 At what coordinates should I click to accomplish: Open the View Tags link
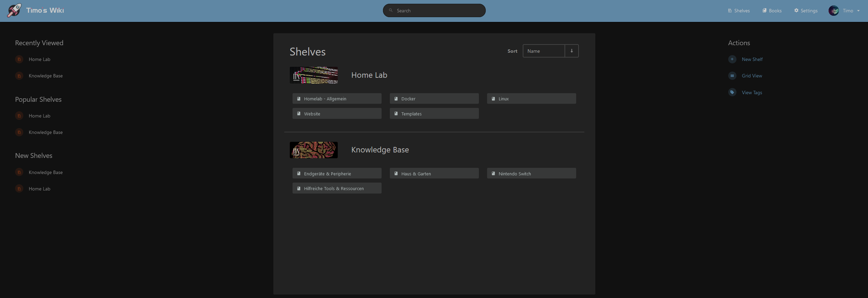(752, 92)
